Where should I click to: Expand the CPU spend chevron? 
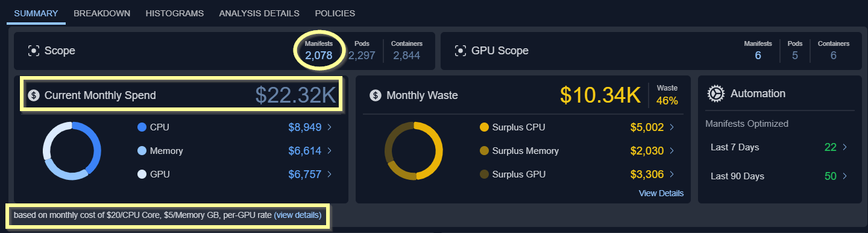coord(329,127)
